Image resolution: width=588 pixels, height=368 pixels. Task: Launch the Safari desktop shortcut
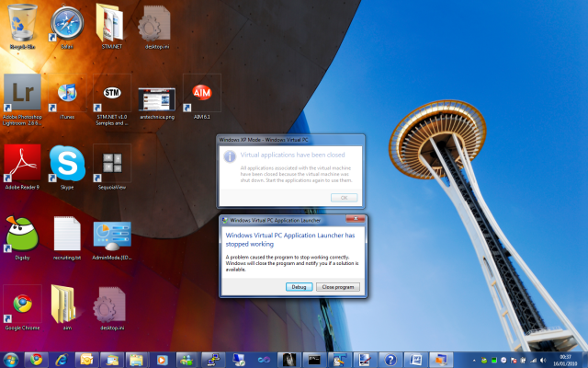pyautogui.click(x=67, y=27)
